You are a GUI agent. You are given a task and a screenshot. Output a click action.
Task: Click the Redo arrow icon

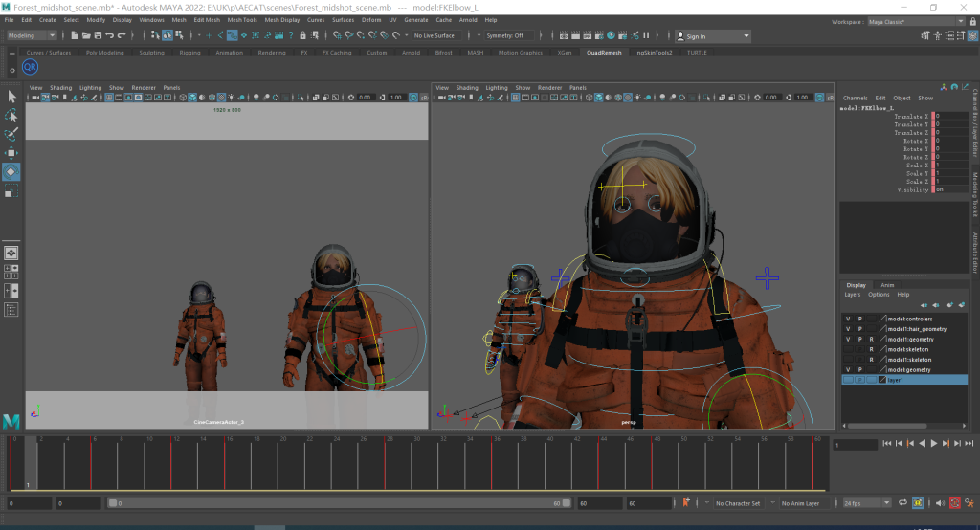(x=122, y=35)
